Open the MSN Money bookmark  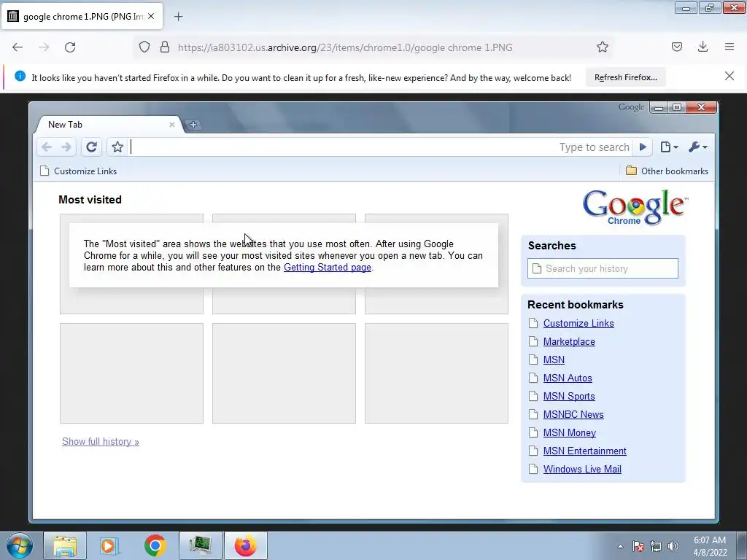569,433
